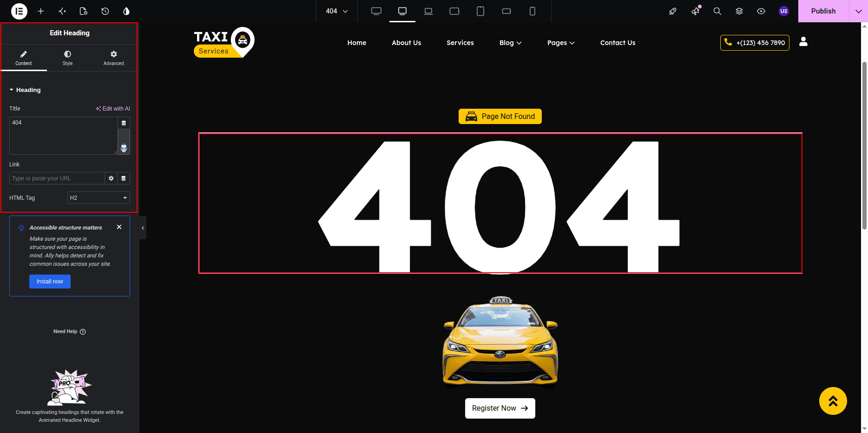Focus the Title text area

pyautogui.click(x=64, y=136)
